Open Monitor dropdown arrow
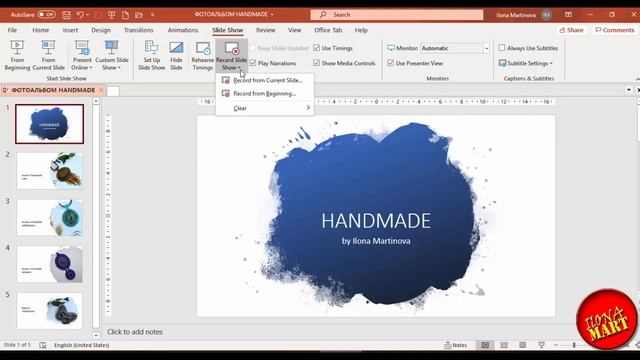640x360 pixels. click(x=486, y=48)
